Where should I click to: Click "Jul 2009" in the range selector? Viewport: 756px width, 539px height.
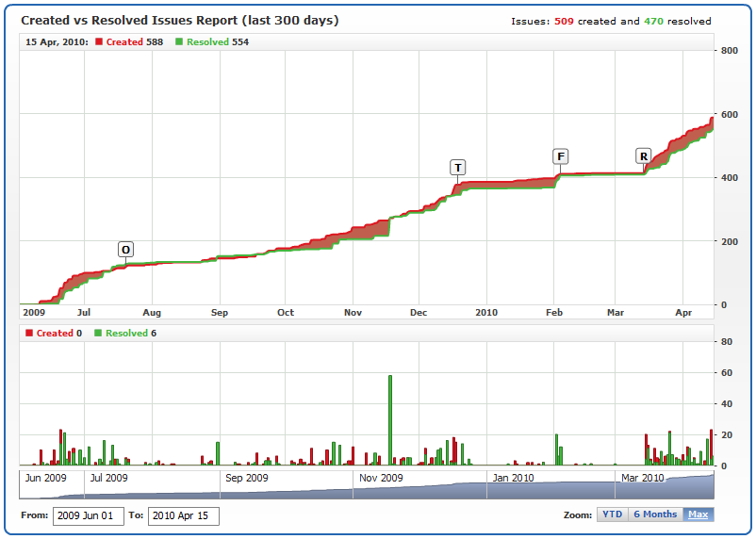[x=109, y=478]
